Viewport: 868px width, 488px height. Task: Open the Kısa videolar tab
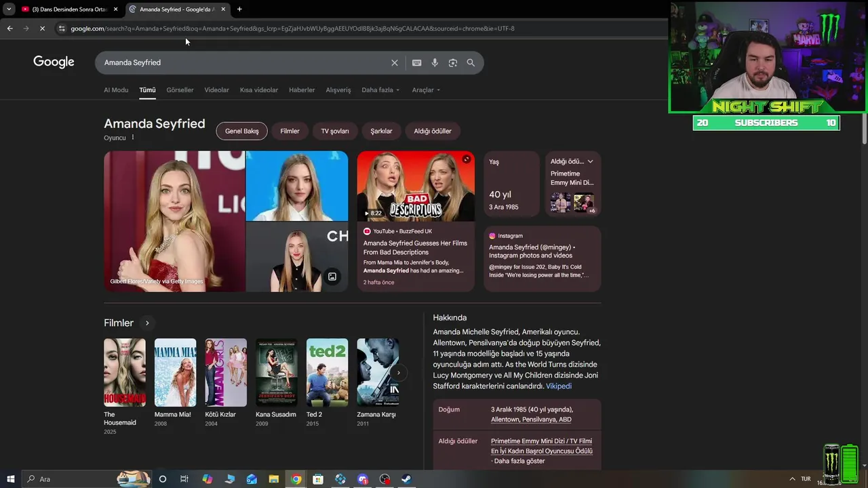click(x=259, y=89)
